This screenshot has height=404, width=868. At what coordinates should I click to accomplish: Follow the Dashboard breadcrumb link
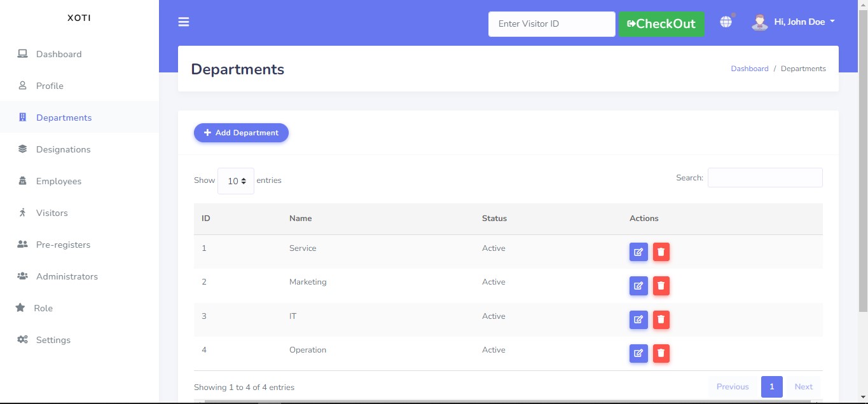tap(749, 69)
